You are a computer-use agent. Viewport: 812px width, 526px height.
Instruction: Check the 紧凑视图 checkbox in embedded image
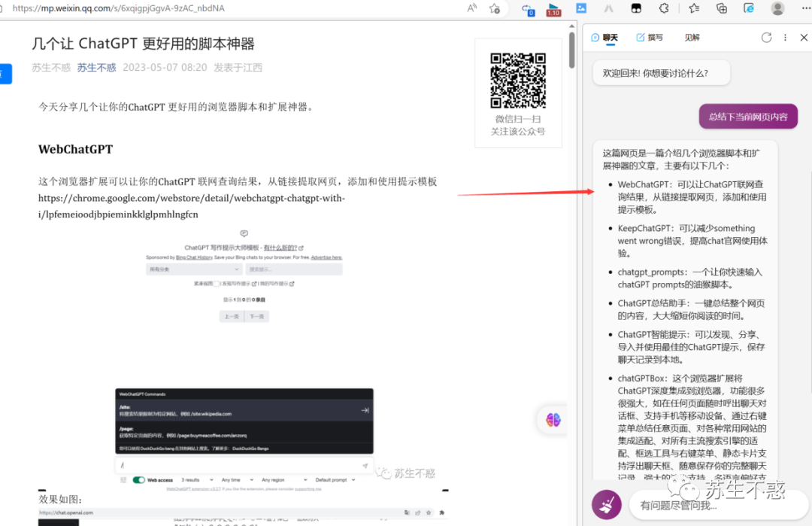tap(217, 284)
